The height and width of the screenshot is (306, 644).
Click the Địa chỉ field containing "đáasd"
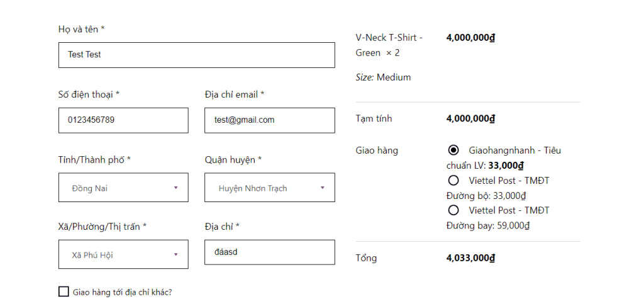tap(269, 252)
